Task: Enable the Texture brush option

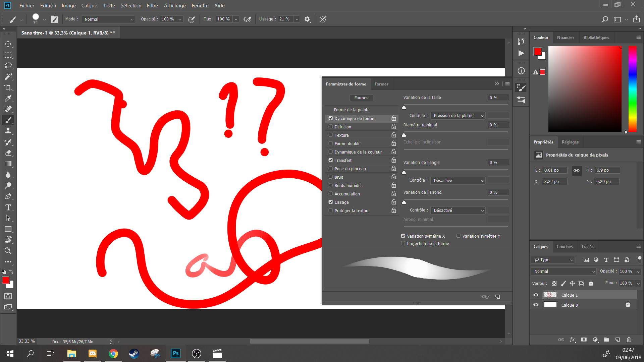Action: (x=330, y=135)
